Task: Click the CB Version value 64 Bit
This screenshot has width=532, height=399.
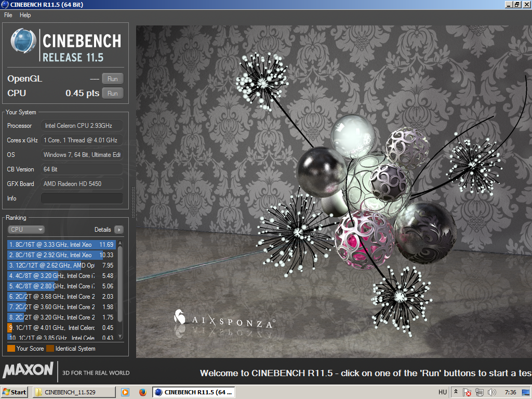Action: tap(82, 169)
